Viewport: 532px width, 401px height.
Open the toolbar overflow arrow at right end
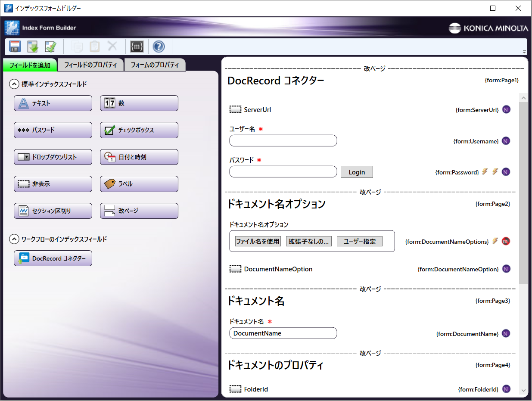tap(524, 52)
